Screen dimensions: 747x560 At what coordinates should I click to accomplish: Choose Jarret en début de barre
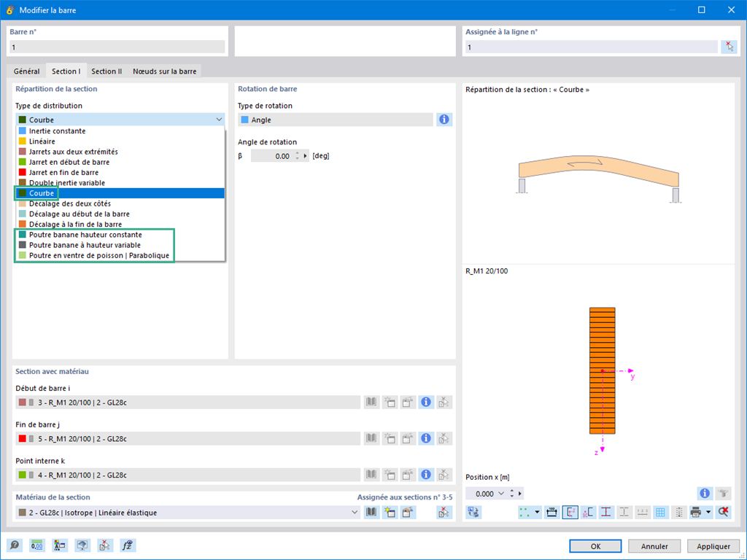[x=120, y=162]
